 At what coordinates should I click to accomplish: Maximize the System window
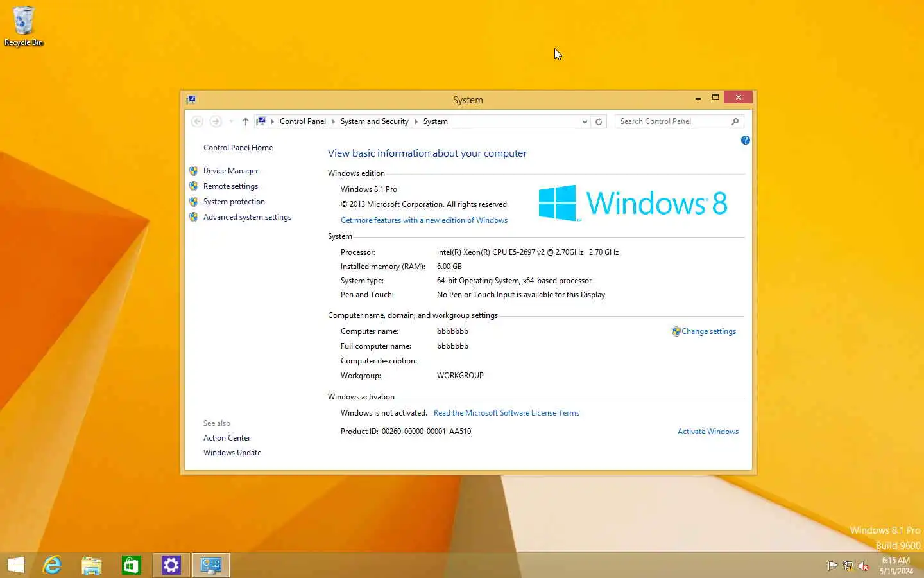[715, 98]
